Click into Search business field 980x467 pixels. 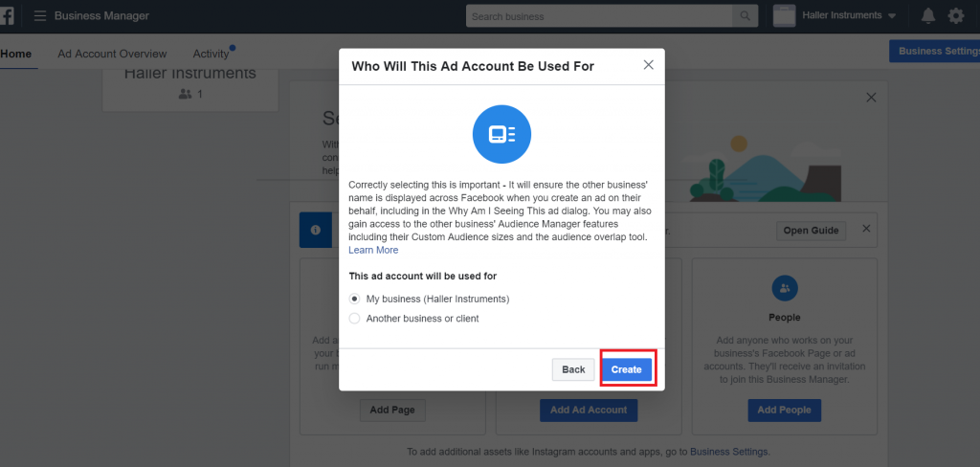click(599, 16)
